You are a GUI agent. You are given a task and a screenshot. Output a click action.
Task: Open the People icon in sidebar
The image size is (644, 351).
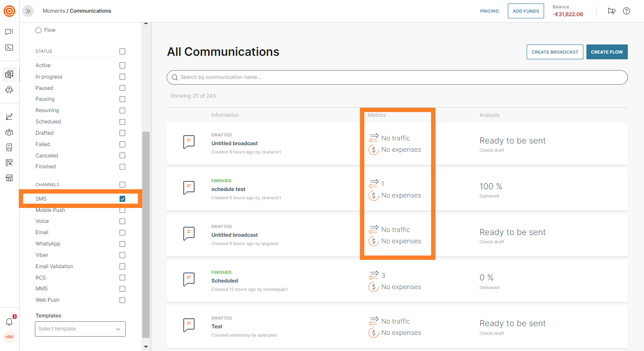9,132
